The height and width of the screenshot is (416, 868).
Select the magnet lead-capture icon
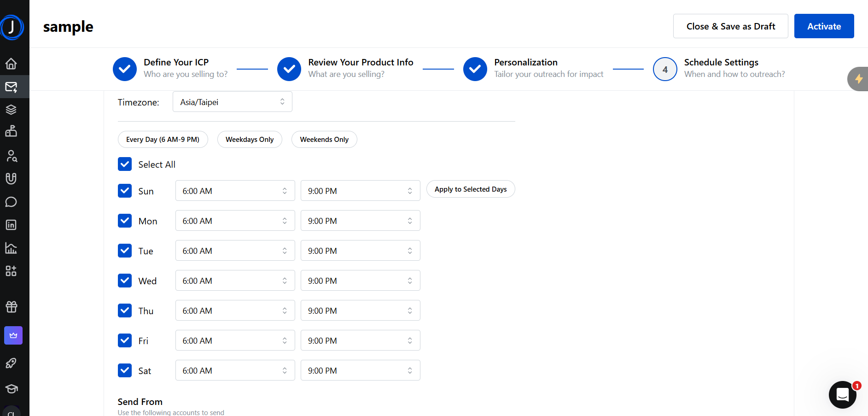[x=11, y=178]
